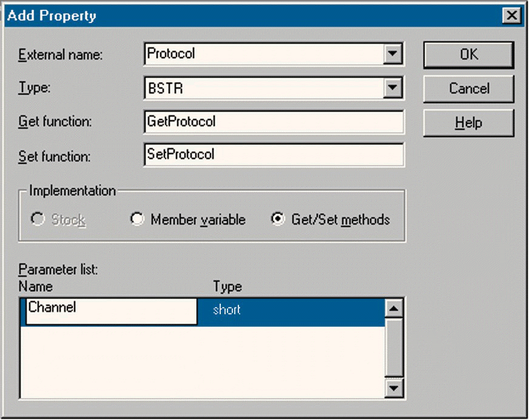Viewport: 529px width, 420px height.
Task: Open Help for Add Property
Action: coord(468,123)
